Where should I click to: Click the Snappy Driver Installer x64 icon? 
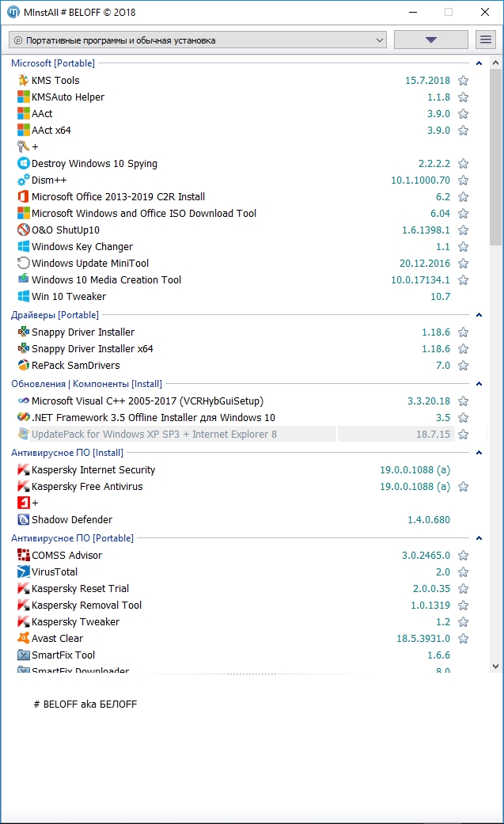click(23, 349)
